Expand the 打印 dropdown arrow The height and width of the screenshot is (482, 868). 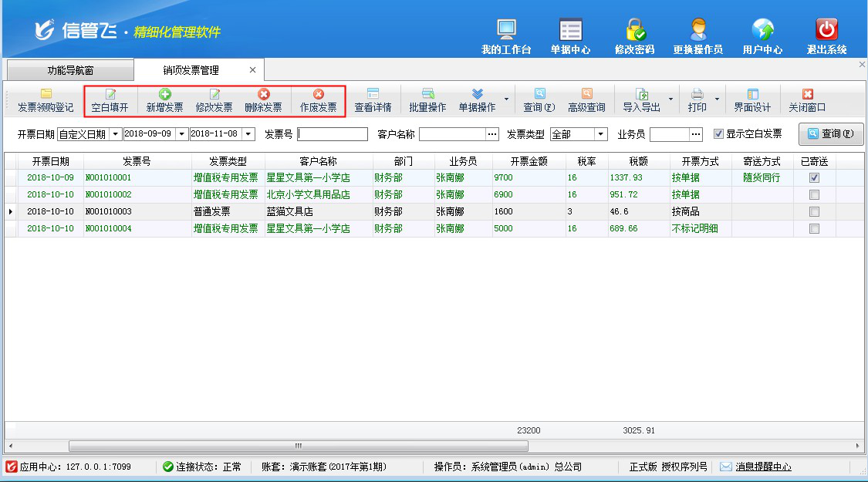click(x=717, y=99)
